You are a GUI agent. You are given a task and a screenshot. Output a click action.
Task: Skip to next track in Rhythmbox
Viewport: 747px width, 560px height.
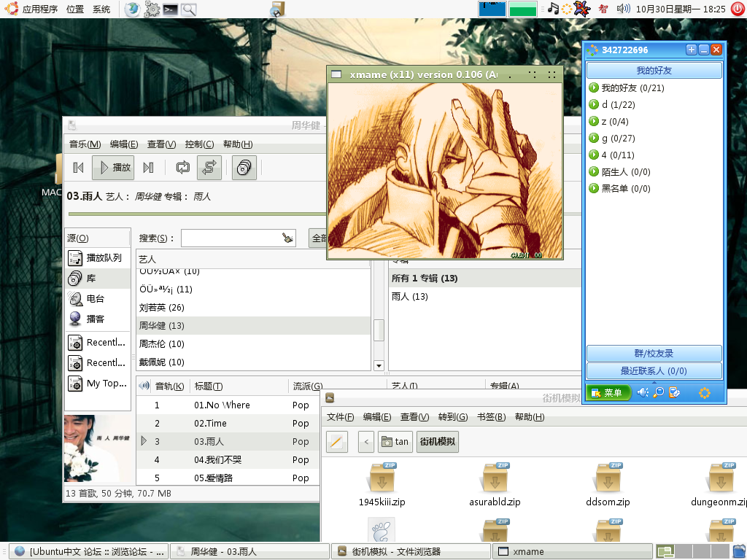148,168
